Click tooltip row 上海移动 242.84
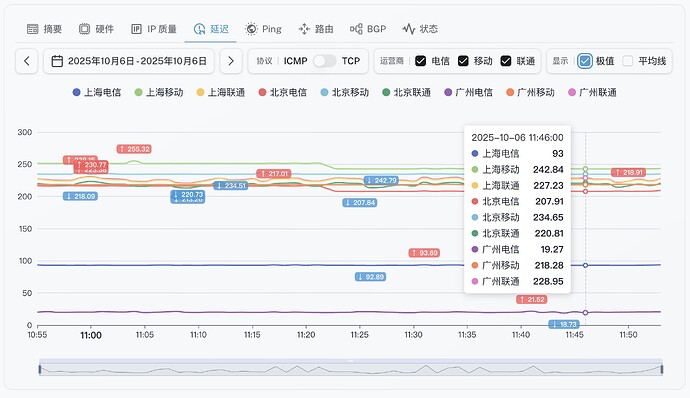 [517, 170]
